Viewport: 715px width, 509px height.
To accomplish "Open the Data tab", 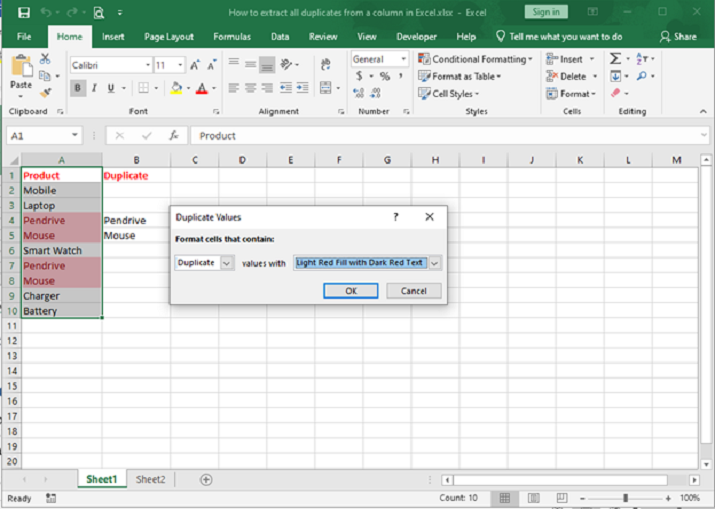I will [280, 37].
